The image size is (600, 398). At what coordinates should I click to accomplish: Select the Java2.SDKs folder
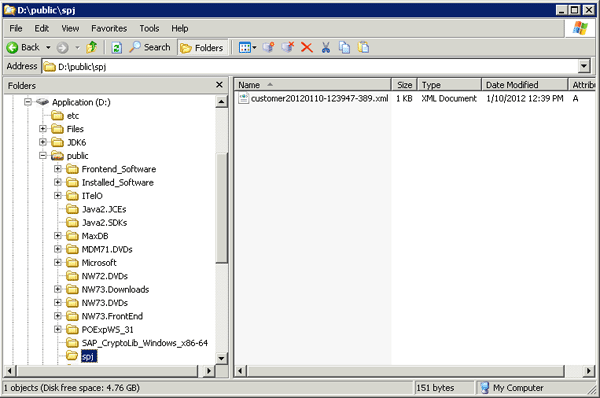tap(104, 223)
